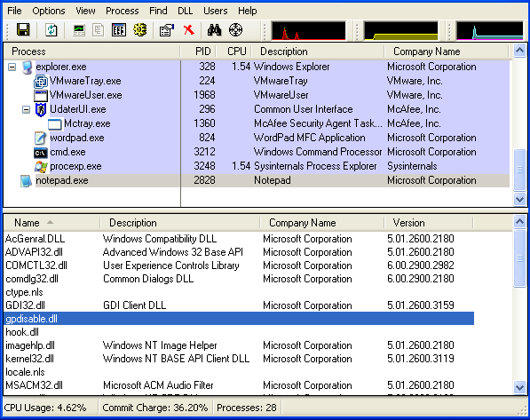Viewport: 530px width, 420px height.
Task: Collapse the UdaterUI.exe tree node
Action: point(26,109)
